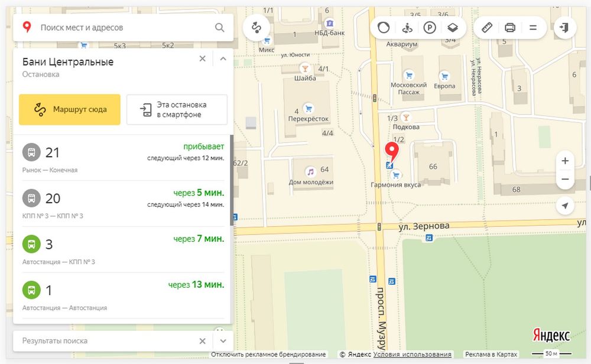Zoom out with the minus button
This screenshot has width=591, height=364.
565,179
